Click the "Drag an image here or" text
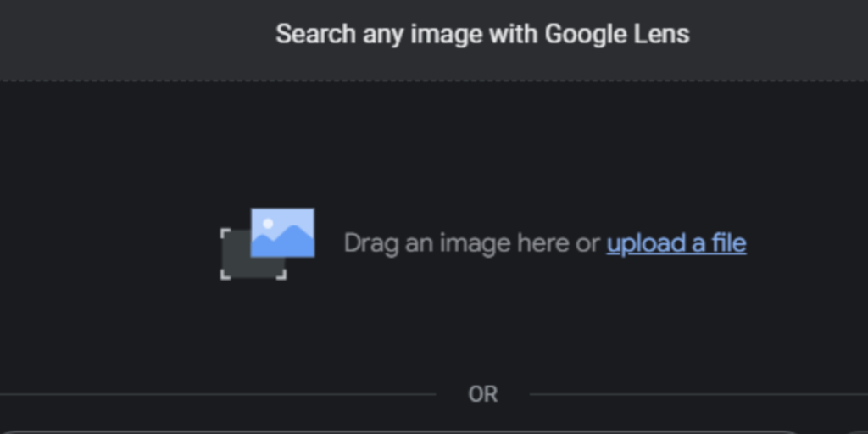This screenshot has width=868, height=434. coord(471,243)
